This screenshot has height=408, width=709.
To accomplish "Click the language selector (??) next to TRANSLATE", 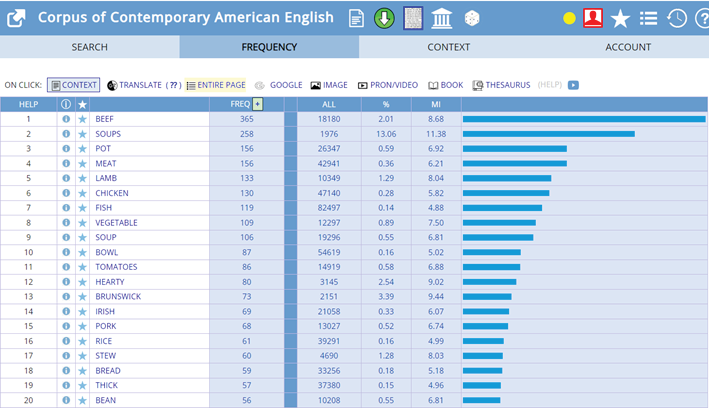I will 173,85.
